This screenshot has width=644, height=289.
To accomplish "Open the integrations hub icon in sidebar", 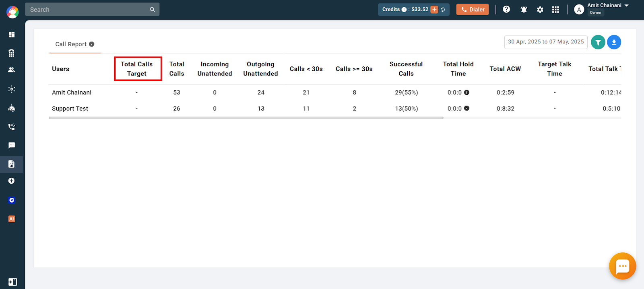I will point(12,89).
